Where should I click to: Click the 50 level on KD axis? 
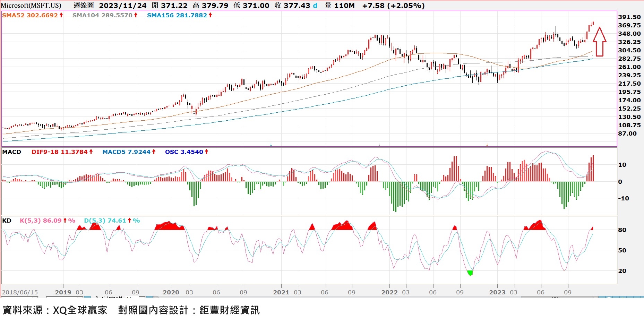622,250
